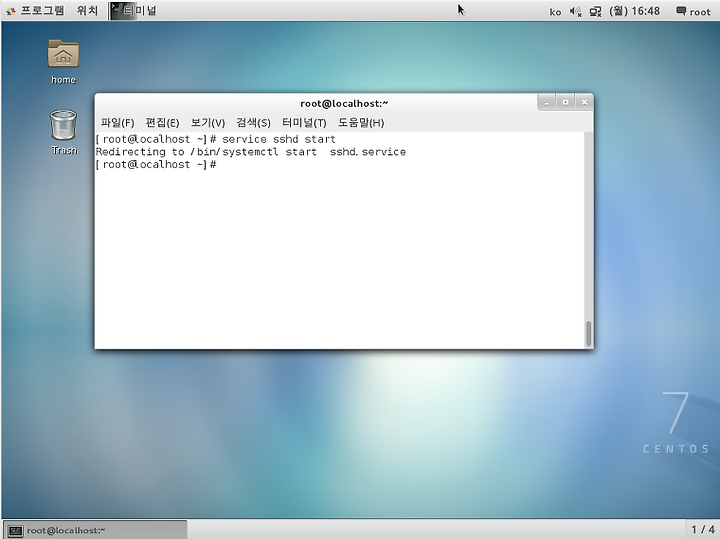Click the terminal launcher icon in top panel
Screen dimensions: 720x539
pyautogui.click(x=116, y=10)
